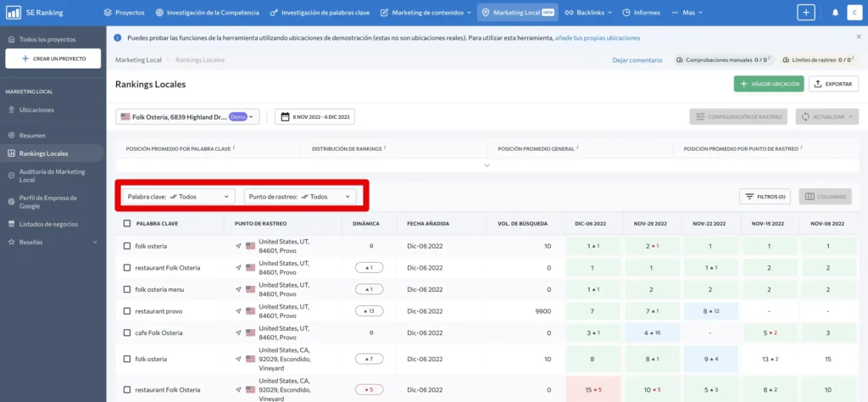Click the Añadir ubicación button
Screen dimensions: 868x402
click(769, 84)
